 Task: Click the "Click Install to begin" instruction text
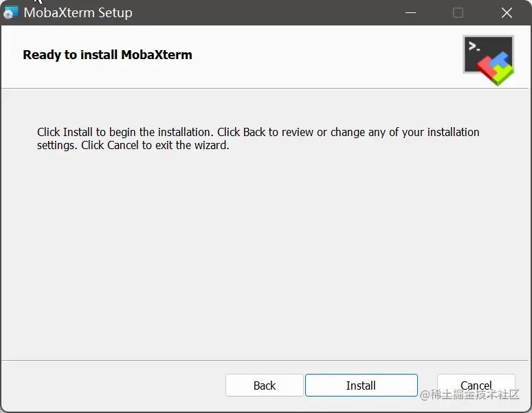(258, 138)
